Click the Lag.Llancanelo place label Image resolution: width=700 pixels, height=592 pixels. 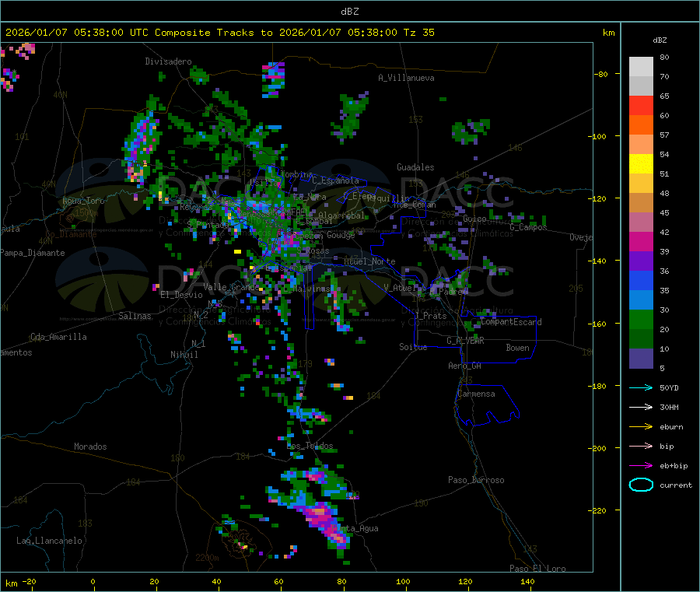49,541
